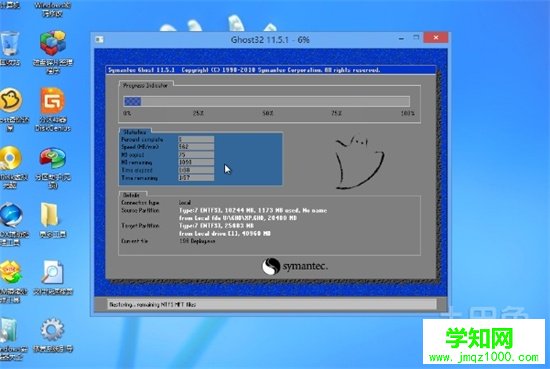This screenshot has height=369, width=550.
Task: Open the file search magnifier document icon
Action: pos(53,272)
